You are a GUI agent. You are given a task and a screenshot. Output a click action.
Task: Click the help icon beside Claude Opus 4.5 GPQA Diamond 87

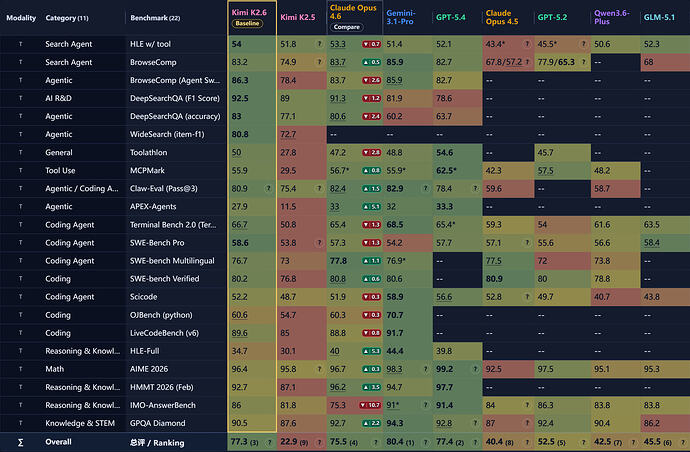click(x=527, y=423)
